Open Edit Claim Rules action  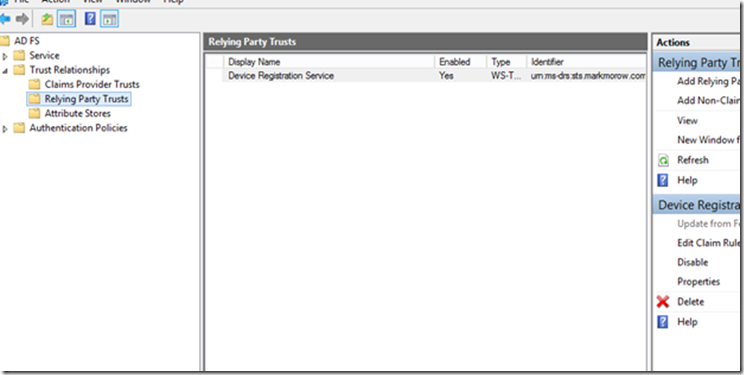[x=709, y=243]
